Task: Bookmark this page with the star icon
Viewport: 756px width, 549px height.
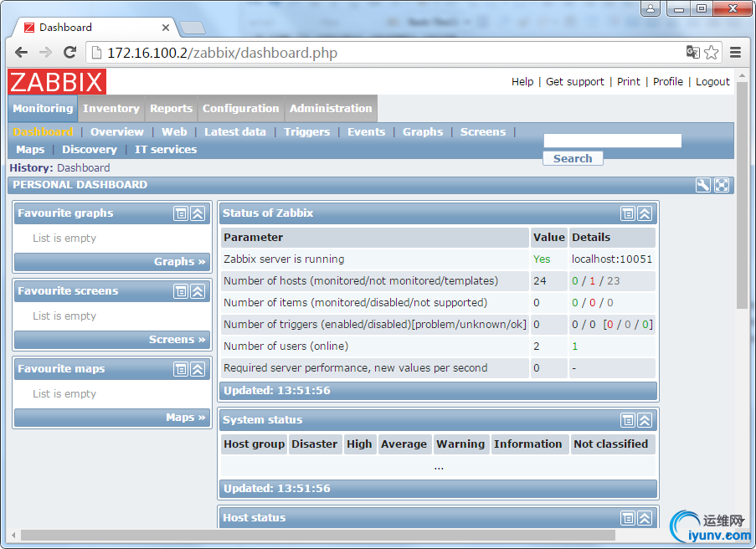Action: (711, 53)
